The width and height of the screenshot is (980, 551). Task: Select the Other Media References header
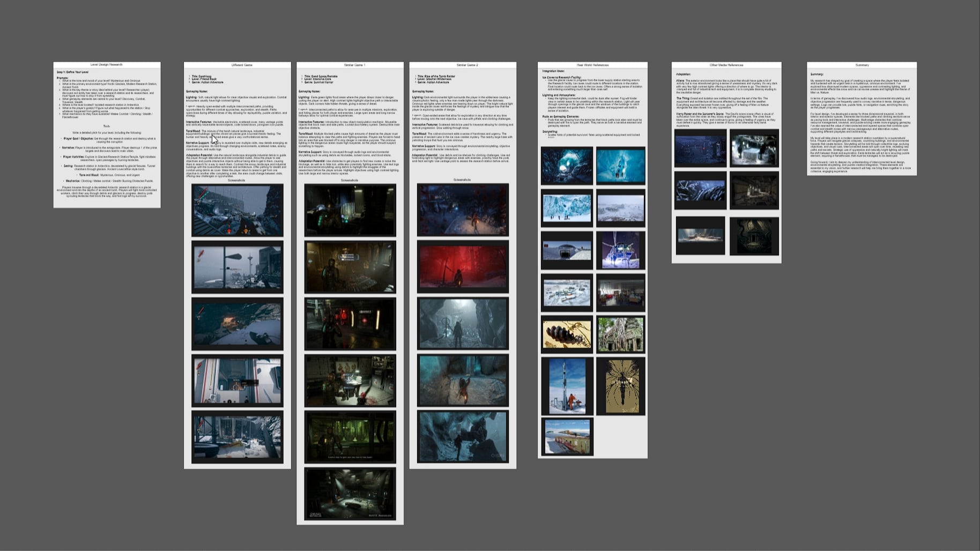(726, 65)
